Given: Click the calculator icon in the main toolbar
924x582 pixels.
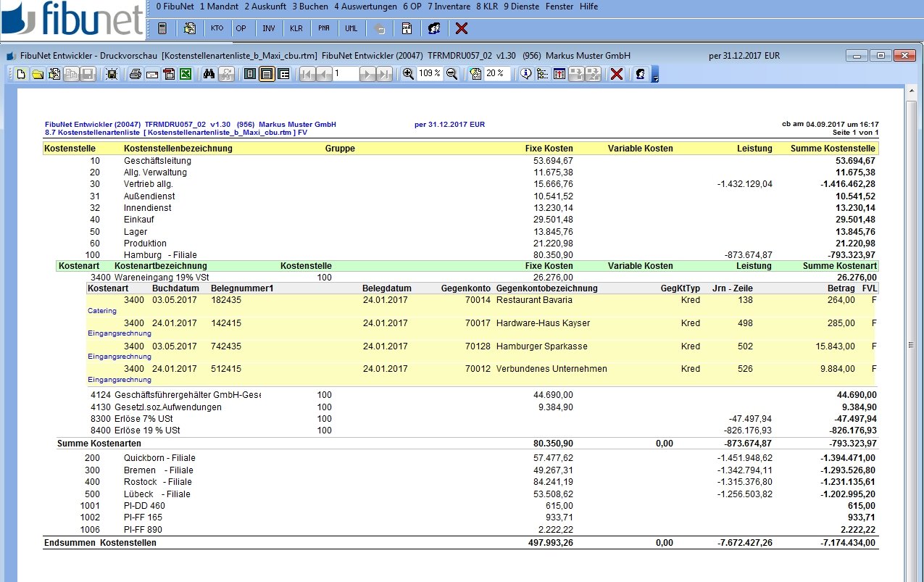Looking at the screenshot, I should point(162,29).
